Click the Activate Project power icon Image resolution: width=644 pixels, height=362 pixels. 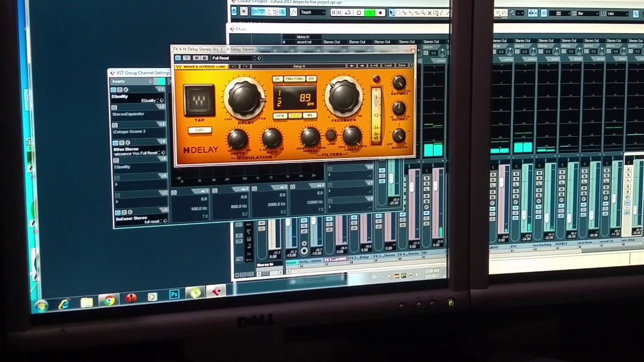tap(234, 12)
